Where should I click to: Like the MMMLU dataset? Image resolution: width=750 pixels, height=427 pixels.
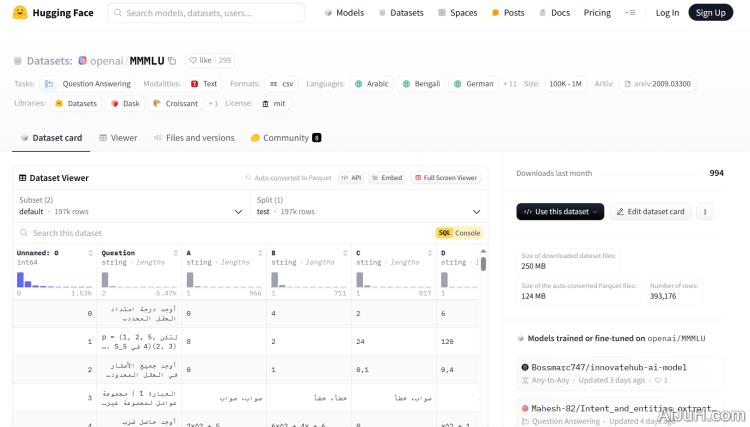pos(201,61)
